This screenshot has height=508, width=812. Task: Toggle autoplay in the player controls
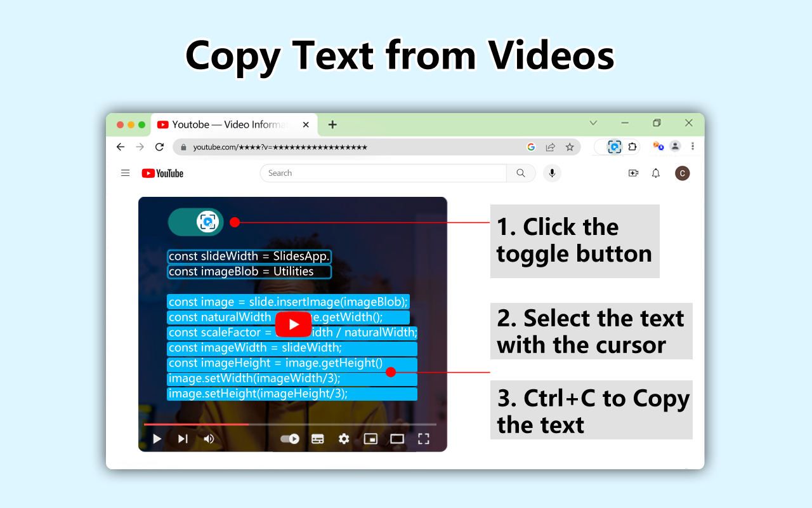click(x=290, y=439)
